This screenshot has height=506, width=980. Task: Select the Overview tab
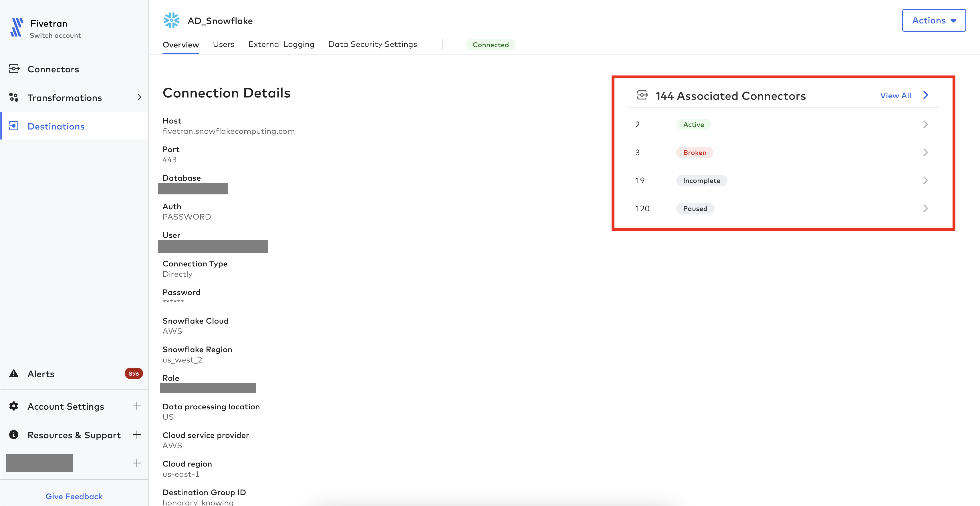[181, 44]
